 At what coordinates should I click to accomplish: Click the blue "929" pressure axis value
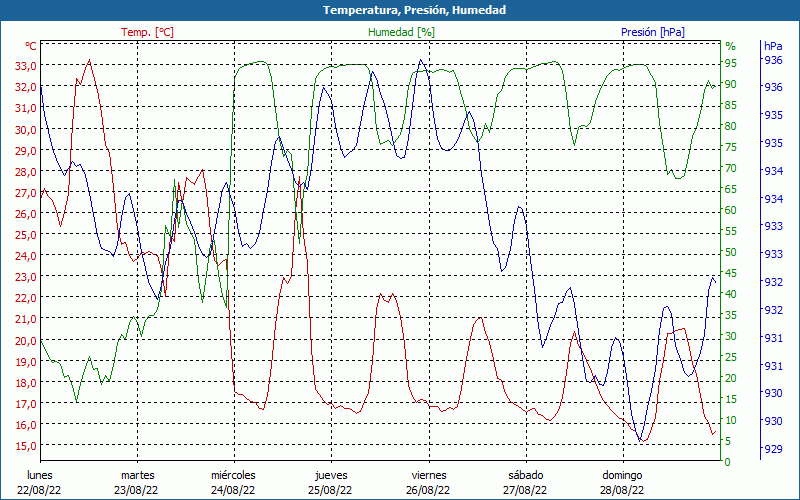773,449
